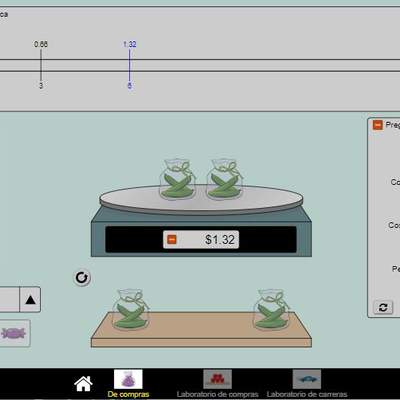
Task: Click the up arrow item selector
Action: coord(30,300)
